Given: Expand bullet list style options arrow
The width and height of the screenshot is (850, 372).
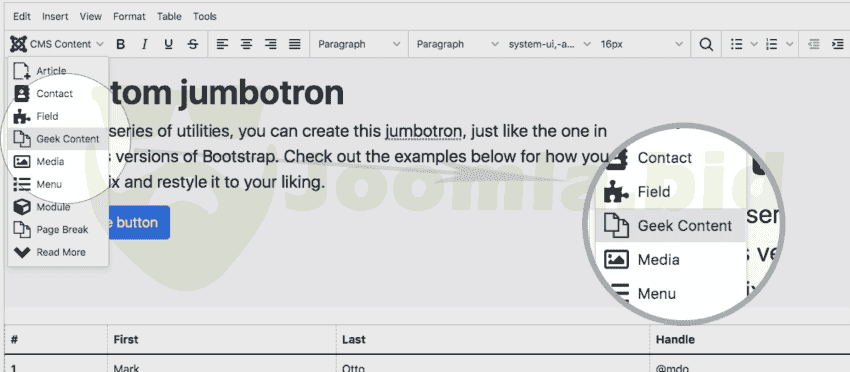Looking at the screenshot, I should pyautogui.click(x=754, y=44).
